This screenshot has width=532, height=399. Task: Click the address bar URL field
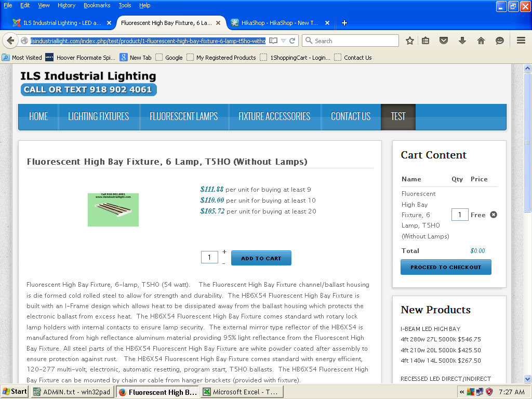coord(148,41)
